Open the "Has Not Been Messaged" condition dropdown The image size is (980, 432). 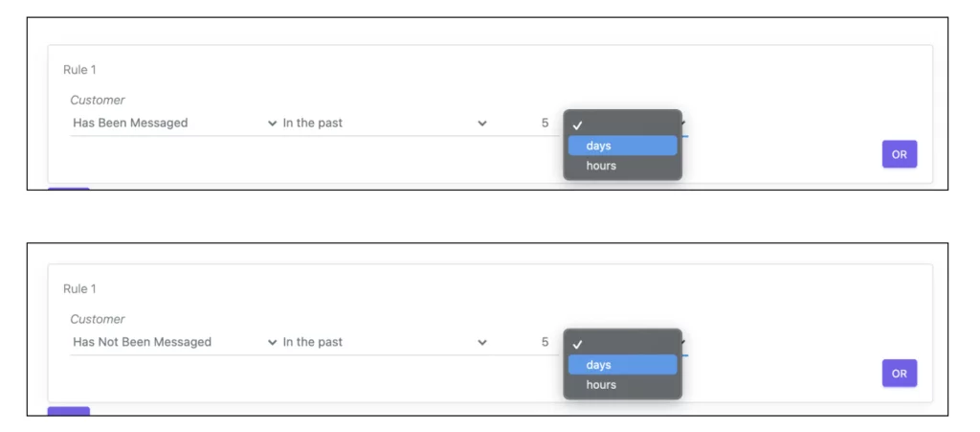[174, 343]
